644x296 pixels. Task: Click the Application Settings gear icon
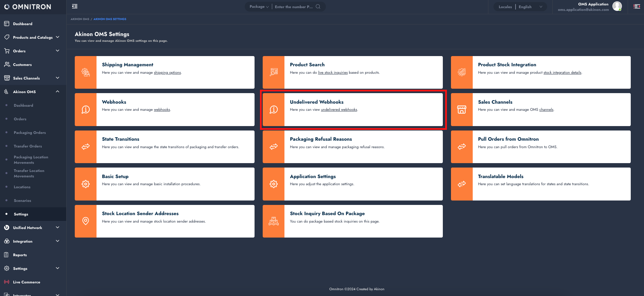coord(274,184)
